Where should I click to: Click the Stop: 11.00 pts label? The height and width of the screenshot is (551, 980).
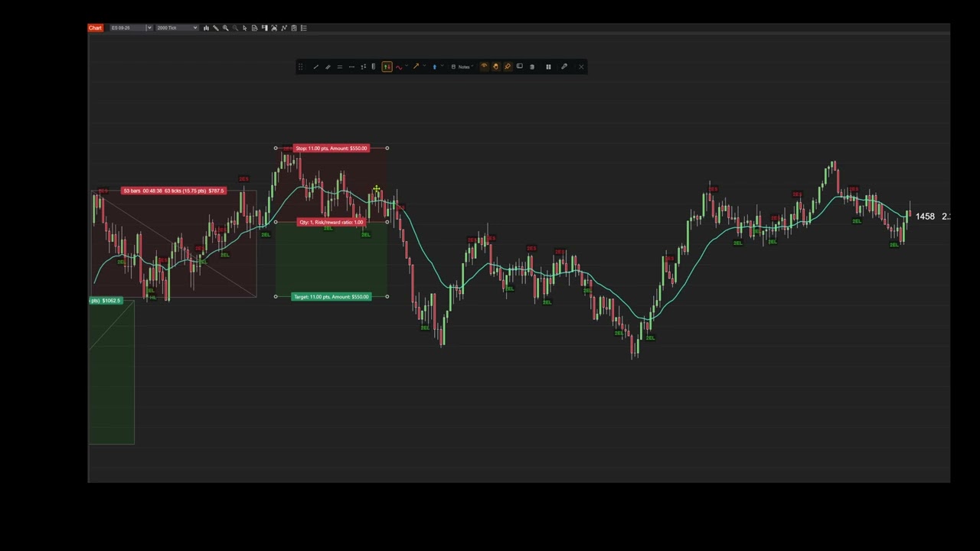pyautogui.click(x=331, y=148)
